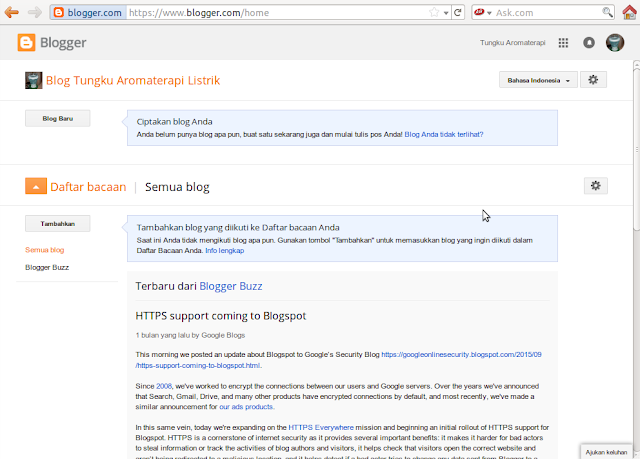Open reading list settings gear icon
640x459 pixels.
click(596, 186)
